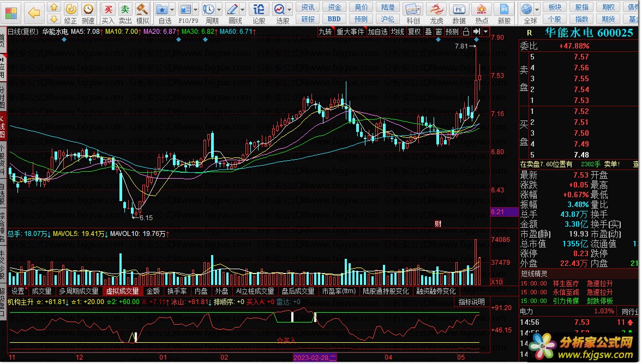This screenshot has height=364, width=642.
Task: Click the 买入 buy icon
Action: (x=108, y=13)
